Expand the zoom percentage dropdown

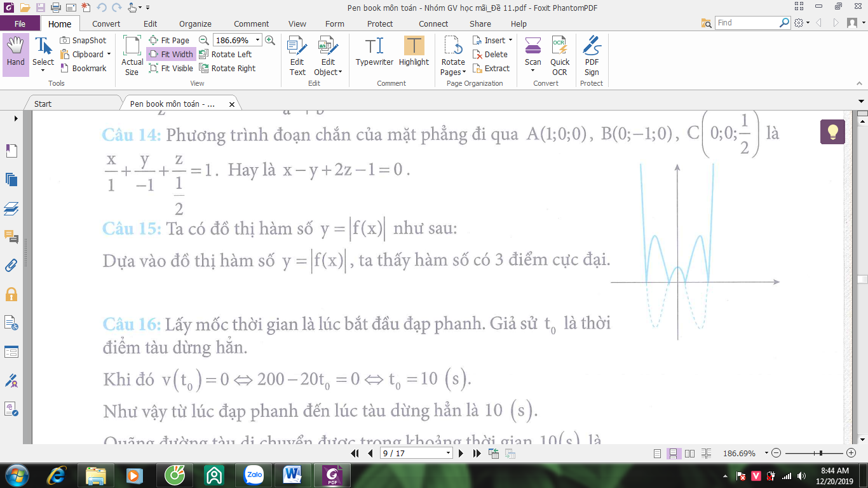[257, 40]
